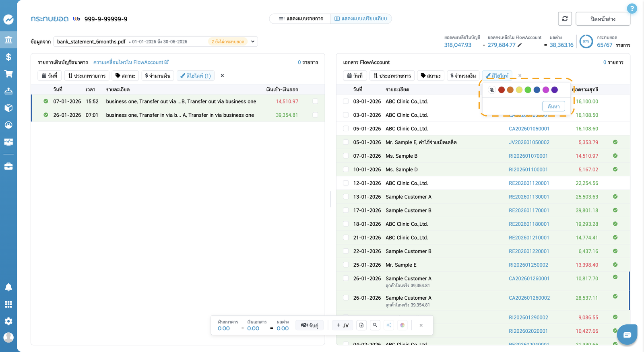Screen dimensions: 644x352
Task: Click the ค้นหา button in highlight popup
Action: click(553, 106)
